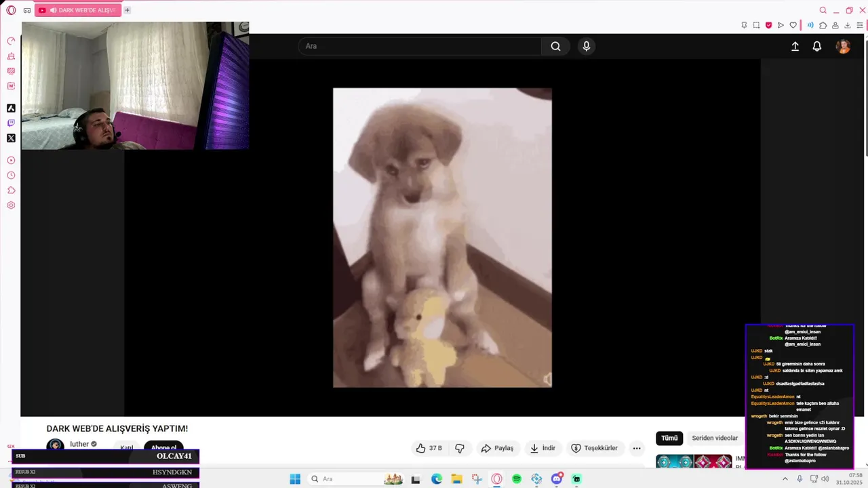Dislike the video with thumbs-down button
868x488 pixels.
pyautogui.click(x=460, y=448)
